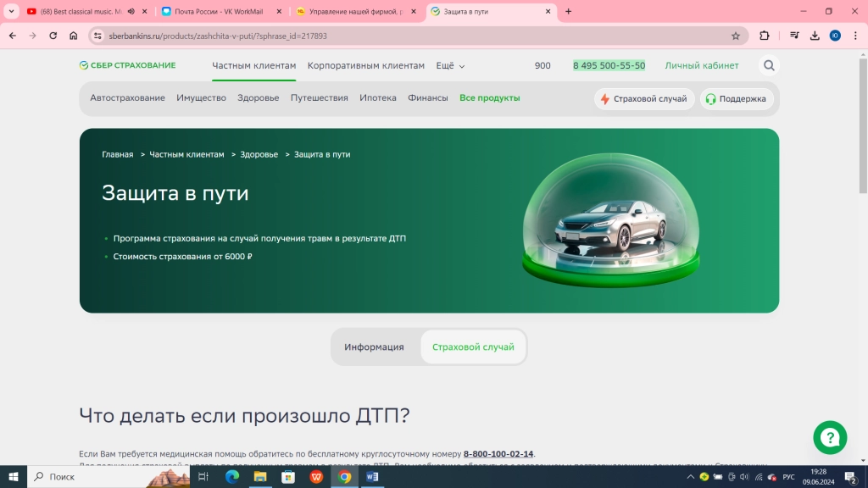Screen dimensions: 868x488
Task: Open the Chrome three-dot menu
Action: 856,36
